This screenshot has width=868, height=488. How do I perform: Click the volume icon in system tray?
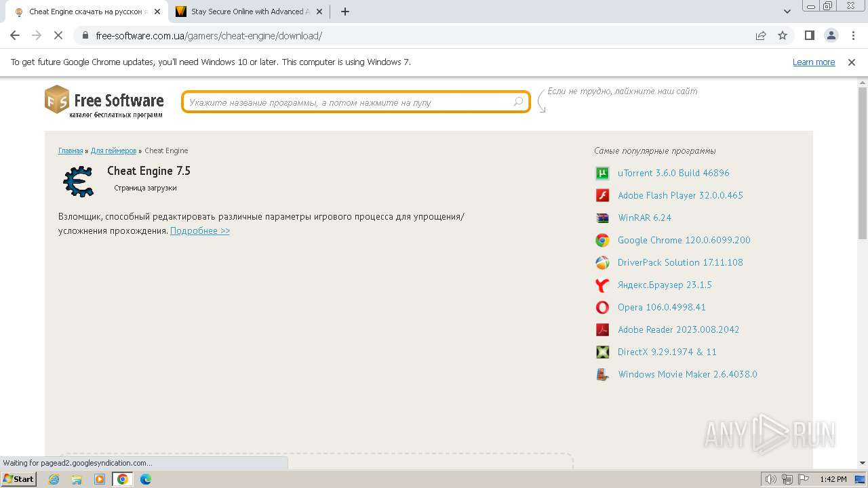click(770, 479)
